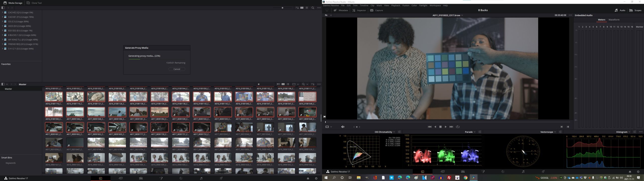Open Parade scope settings icon
The image size is (644, 181).
480,132
